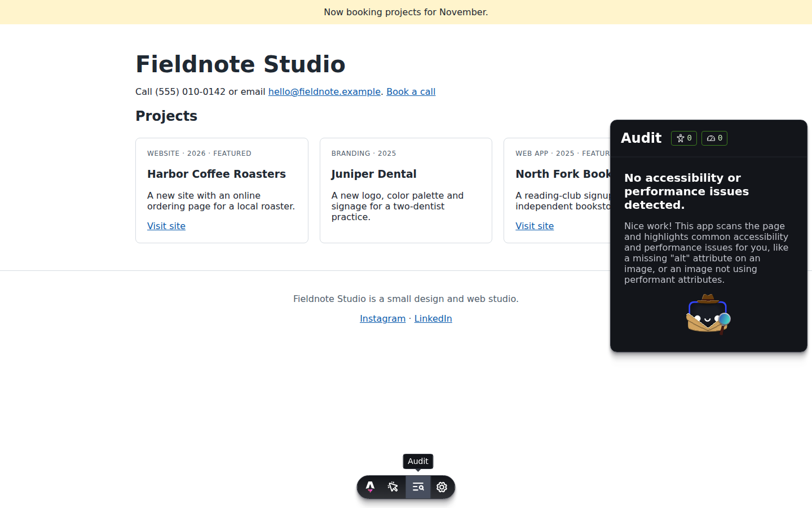Click the Audit tooltip above the toolbar
Screen dimensions: 812x508
tap(418, 461)
